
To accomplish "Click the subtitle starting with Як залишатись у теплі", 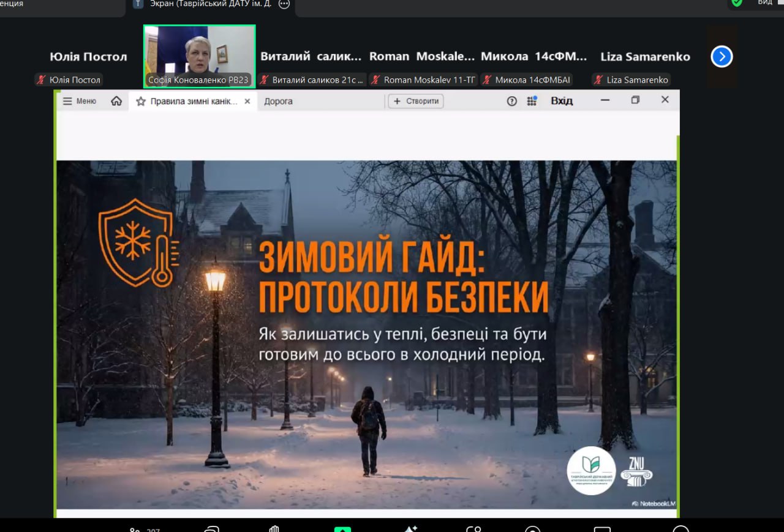I will [402, 344].
